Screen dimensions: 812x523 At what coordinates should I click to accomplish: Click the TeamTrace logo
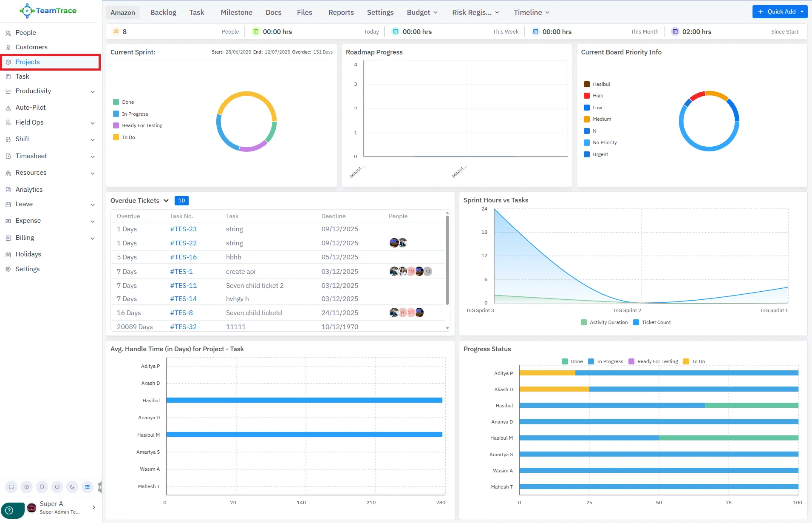click(x=48, y=11)
